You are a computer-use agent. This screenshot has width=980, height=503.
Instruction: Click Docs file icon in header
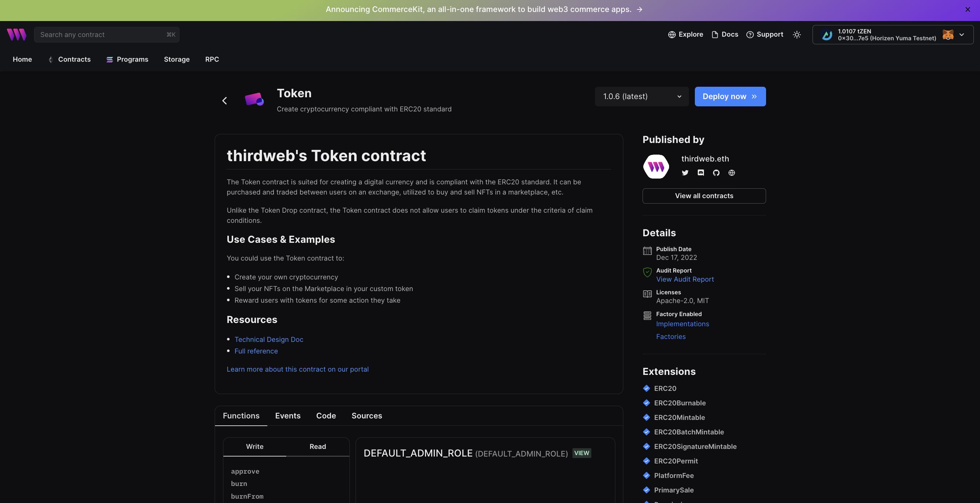coord(715,34)
